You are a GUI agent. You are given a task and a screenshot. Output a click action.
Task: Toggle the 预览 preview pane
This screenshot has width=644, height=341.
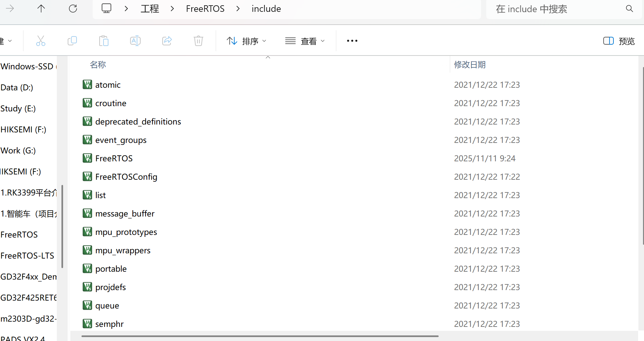click(x=619, y=41)
